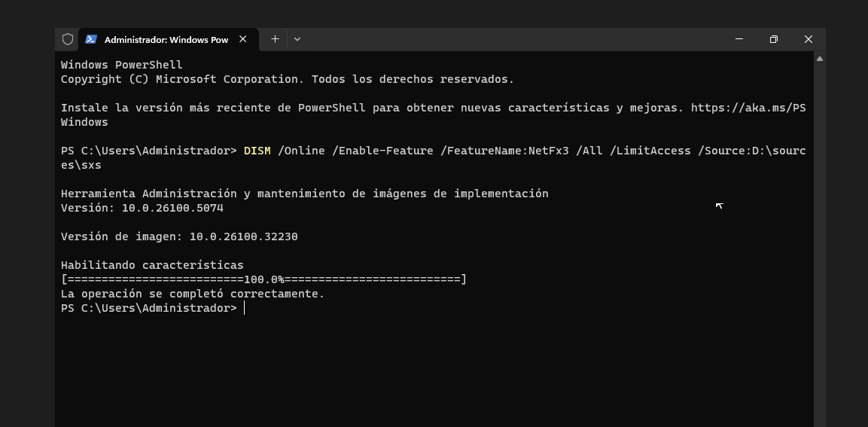Click the Versión: 10.0.26100.5074 line
The width and height of the screenshot is (868, 427).
pyautogui.click(x=142, y=209)
